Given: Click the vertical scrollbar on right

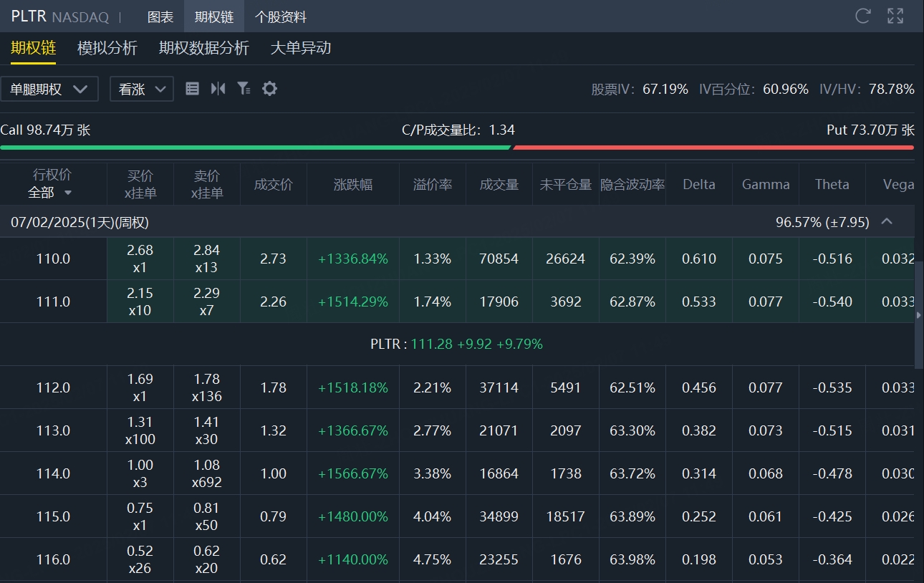Looking at the screenshot, I should point(919,315).
